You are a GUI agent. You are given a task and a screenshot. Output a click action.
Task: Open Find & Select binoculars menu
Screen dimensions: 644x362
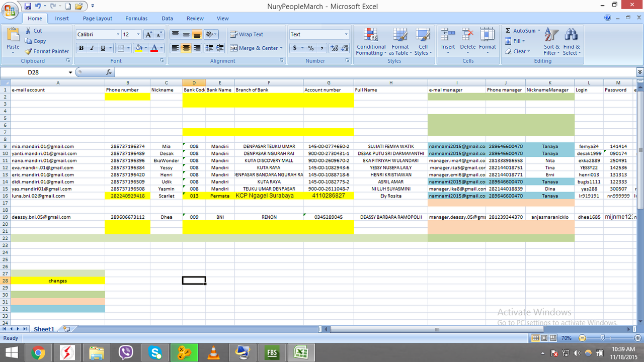pyautogui.click(x=571, y=42)
